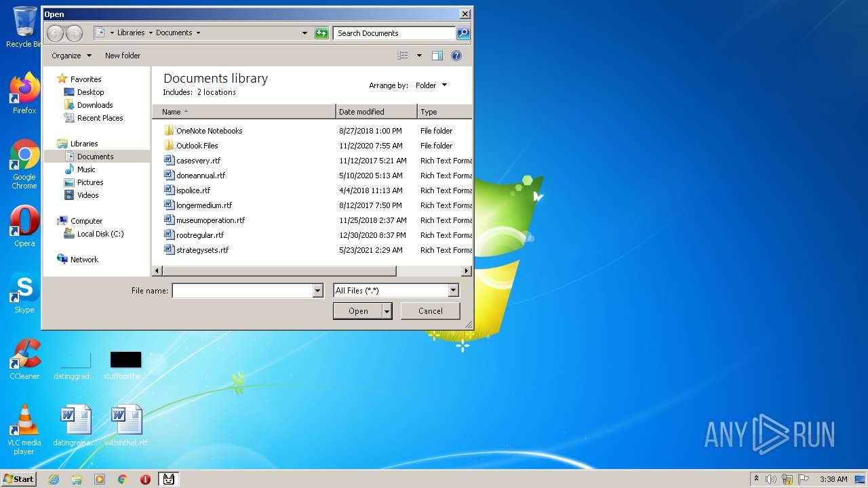Toggle the preview pane icon
Image resolution: width=868 pixels, height=488 pixels.
point(437,56)
